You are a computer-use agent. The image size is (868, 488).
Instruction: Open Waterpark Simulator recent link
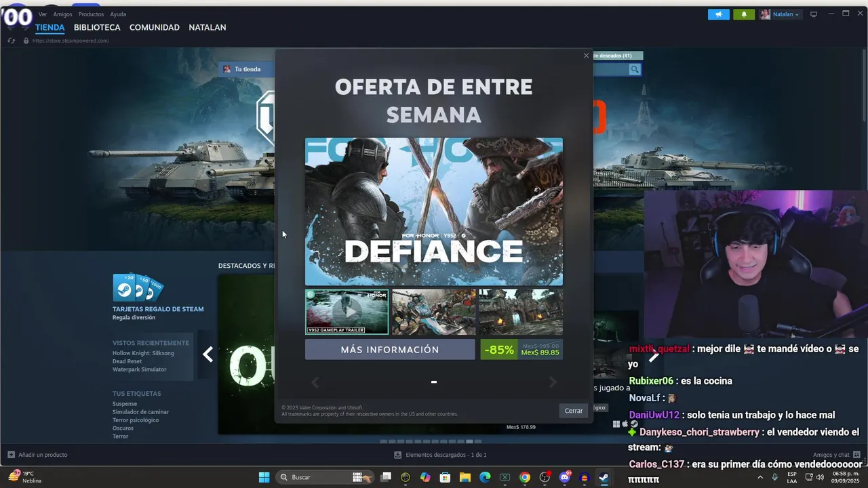click(x=139, y=369)
